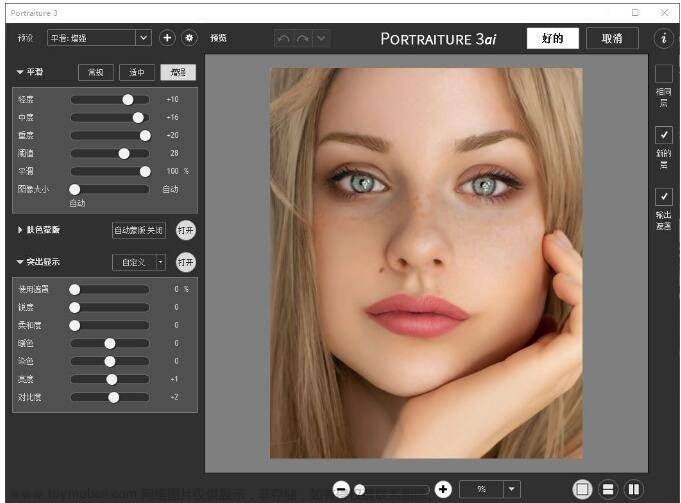The height and width of the screenshot is (503, 681).
Task: Click the 重度 large smoothing slider
Action: (x=110, y=136)
